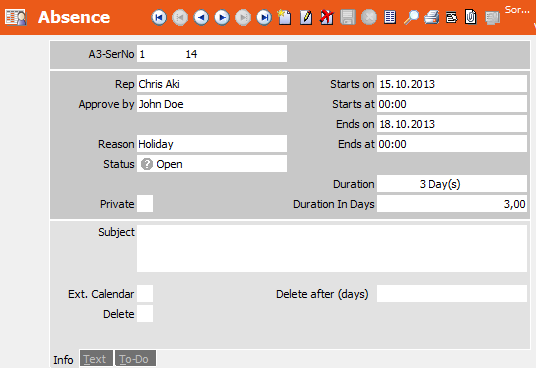The image size is (536, 368).
Task: Click the floppy disk save icon
Action: (x=348, y=17)
